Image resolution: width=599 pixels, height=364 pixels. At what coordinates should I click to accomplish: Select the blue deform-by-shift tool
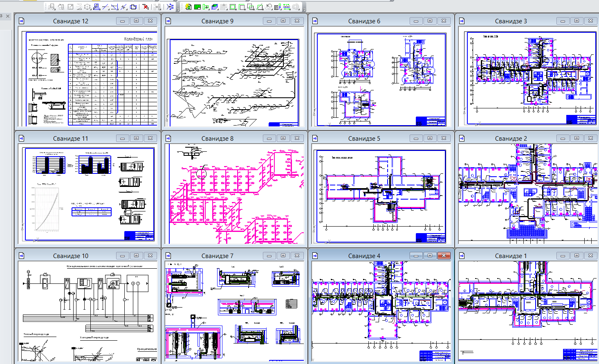96,7
